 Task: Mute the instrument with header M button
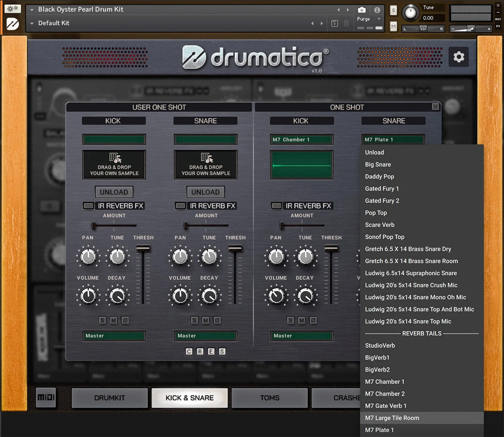point(394,26)
